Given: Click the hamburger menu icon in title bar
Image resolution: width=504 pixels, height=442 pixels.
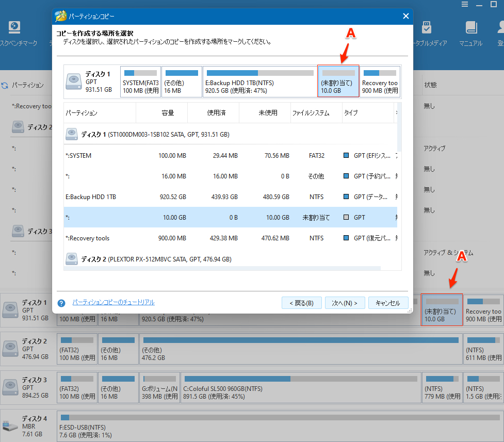Looking at the screenshot, I should [464, 5].
